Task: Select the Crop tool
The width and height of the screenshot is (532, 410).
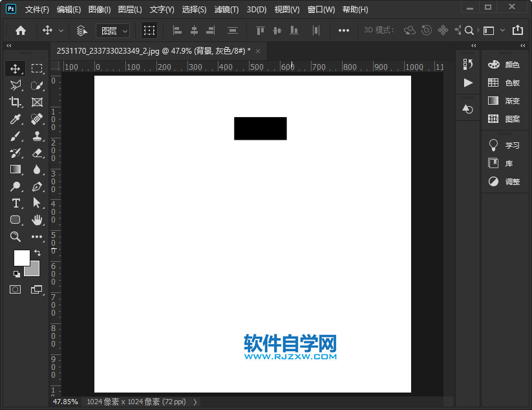Action: coord(16,102)
